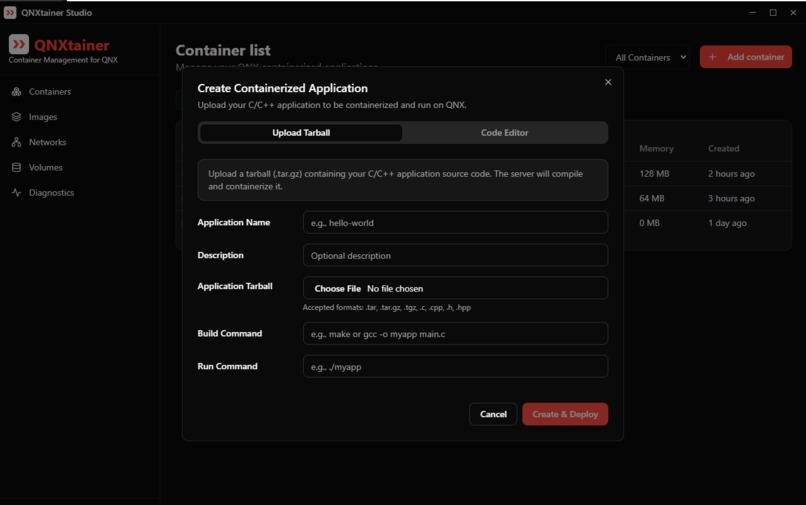Image resolution: width=806 pixels, height=505 pixels.
Task: Click the Networks icon in sidebar
Action: click(x=16, y=142)
